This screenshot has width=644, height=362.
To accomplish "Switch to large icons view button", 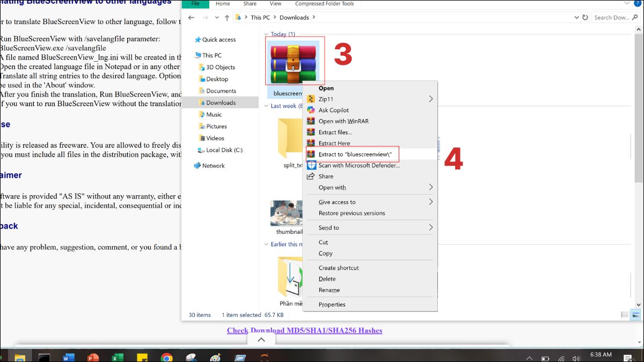I will point(635,315).
